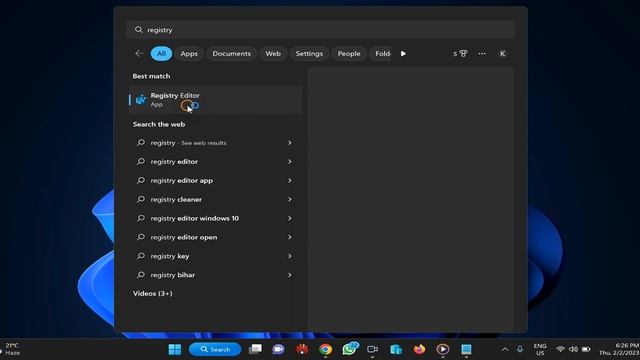The height and width of the screenshot is (360, 640).
Task: Open the rewards points trophy icon
Action: pyautogui.click(x=460, y=53)
